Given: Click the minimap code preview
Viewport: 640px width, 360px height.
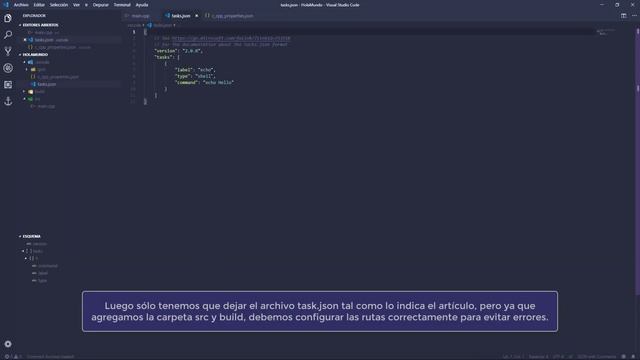Looking at the screenshot, I should (x=605, y=32).
